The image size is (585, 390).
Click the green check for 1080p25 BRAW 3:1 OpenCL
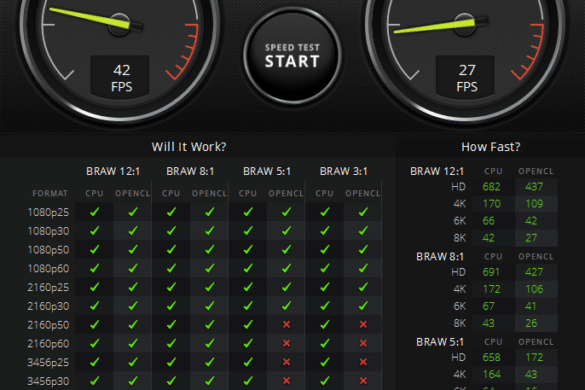click(x=363, y=212)
